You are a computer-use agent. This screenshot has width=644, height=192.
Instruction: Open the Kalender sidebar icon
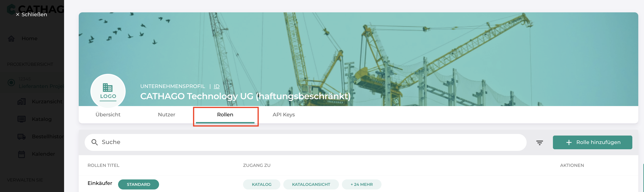[x=22, y=154]
